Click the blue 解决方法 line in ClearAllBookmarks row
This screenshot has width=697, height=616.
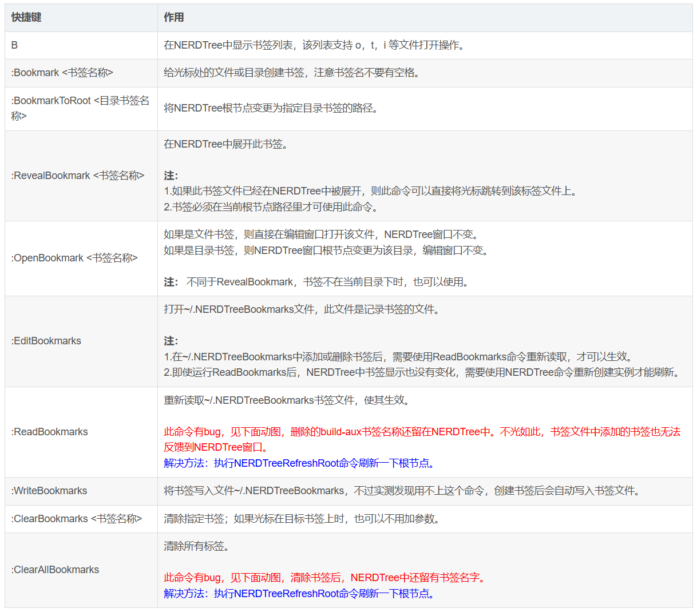point(301,594)
